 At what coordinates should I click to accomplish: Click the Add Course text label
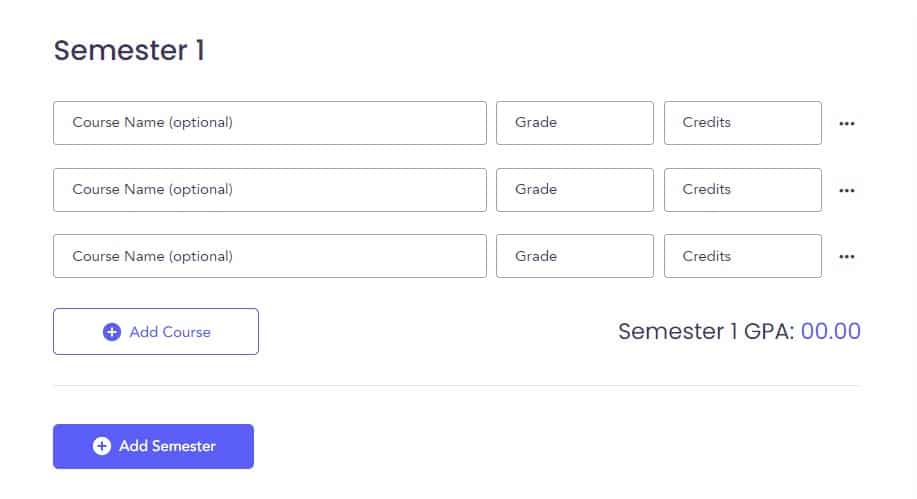[170, 332]
